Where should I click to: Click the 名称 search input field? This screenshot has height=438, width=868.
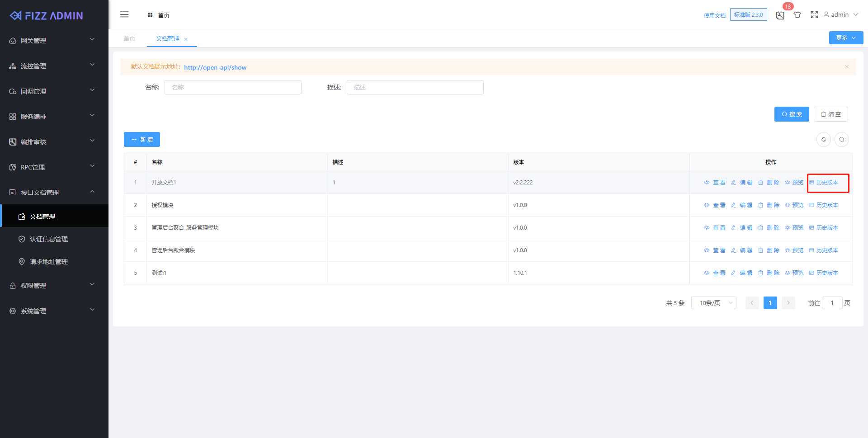click(233, 87)
